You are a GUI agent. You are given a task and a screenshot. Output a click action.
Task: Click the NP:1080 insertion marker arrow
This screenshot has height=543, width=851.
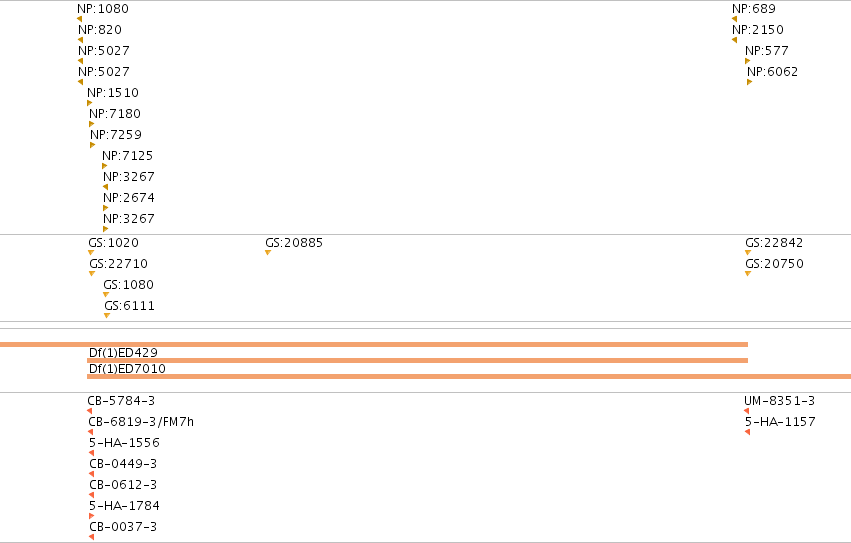(x=80, y=19)
